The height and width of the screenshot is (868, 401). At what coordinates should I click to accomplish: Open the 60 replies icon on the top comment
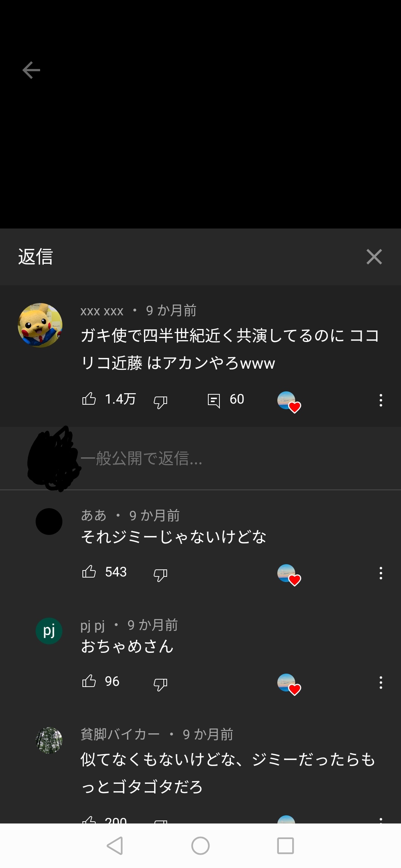pos(214,401)
